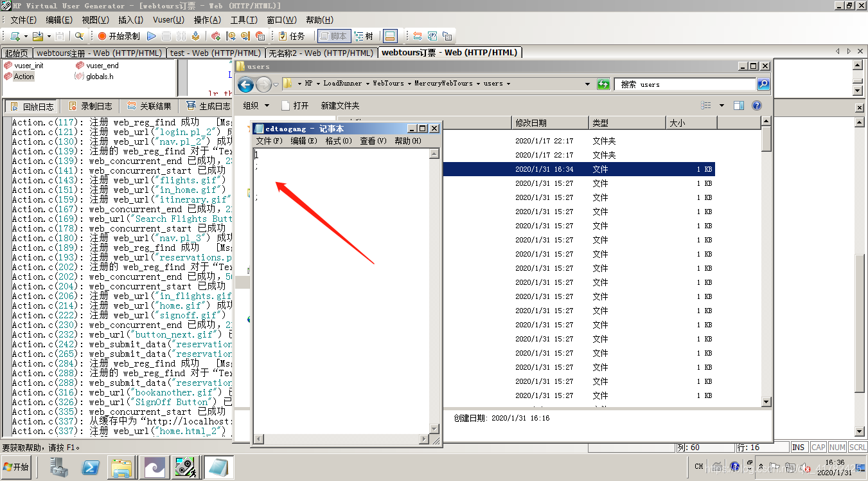
Task: Toggle the preview pane icon
Action: tap(739, 105)
